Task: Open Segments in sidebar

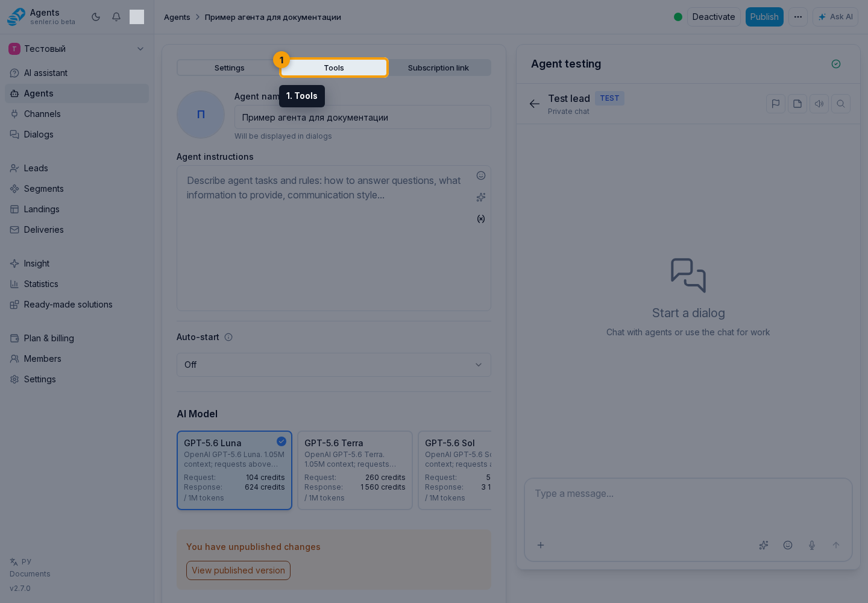Action: (77, 189)
